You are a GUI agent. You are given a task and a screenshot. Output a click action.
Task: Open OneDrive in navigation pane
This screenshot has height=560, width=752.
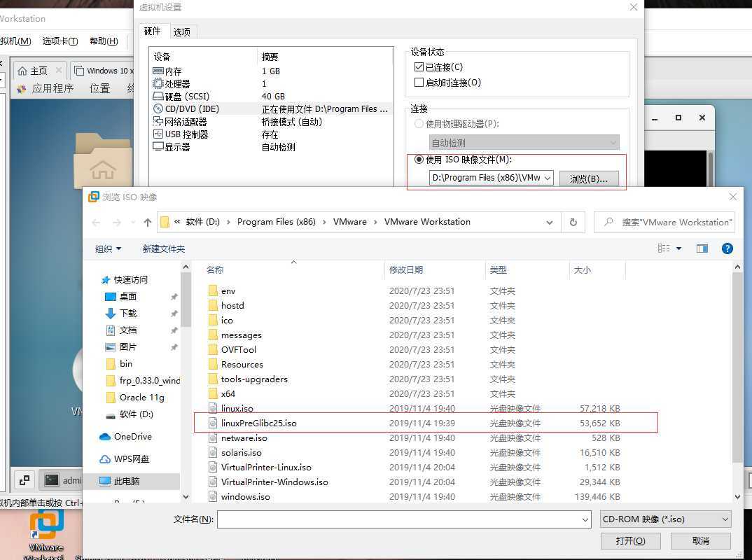click(x=125, y=437)
